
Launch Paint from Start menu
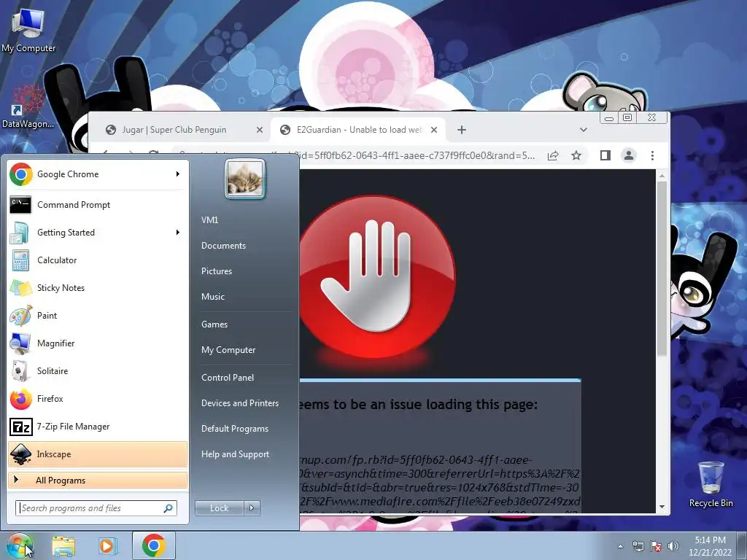[98, 315]
